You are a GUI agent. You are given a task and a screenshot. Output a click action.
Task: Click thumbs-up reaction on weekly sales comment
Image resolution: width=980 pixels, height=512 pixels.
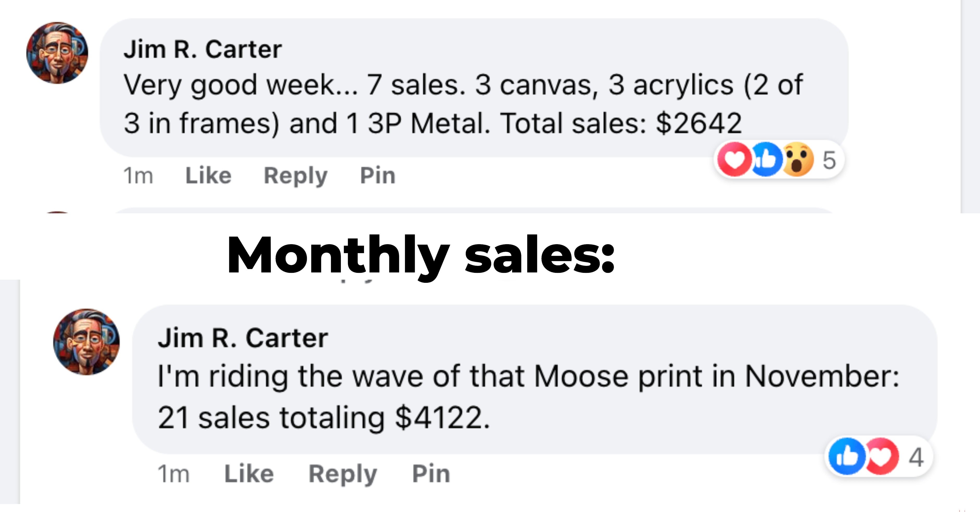[766, 159]
